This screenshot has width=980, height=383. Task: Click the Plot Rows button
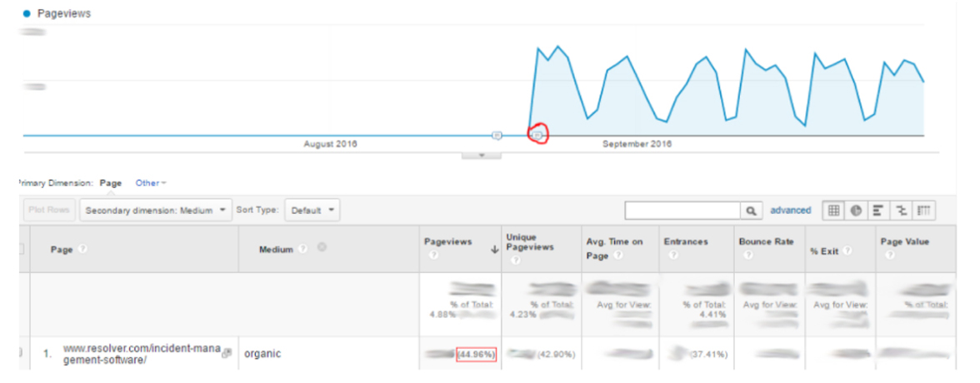coord(48,211)
